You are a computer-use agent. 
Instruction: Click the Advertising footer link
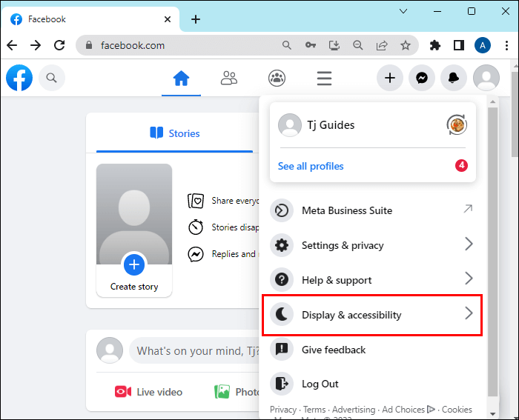(x=354, y=410)
